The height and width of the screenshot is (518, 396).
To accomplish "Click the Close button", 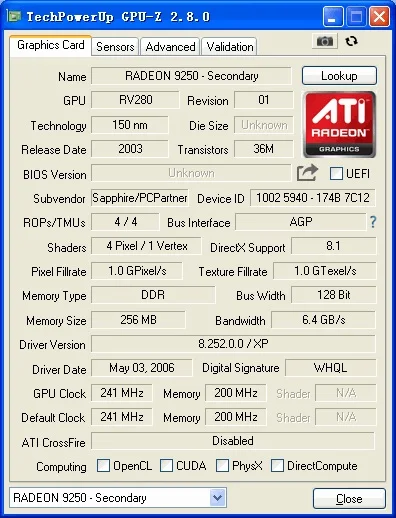I will click(349, 499).
